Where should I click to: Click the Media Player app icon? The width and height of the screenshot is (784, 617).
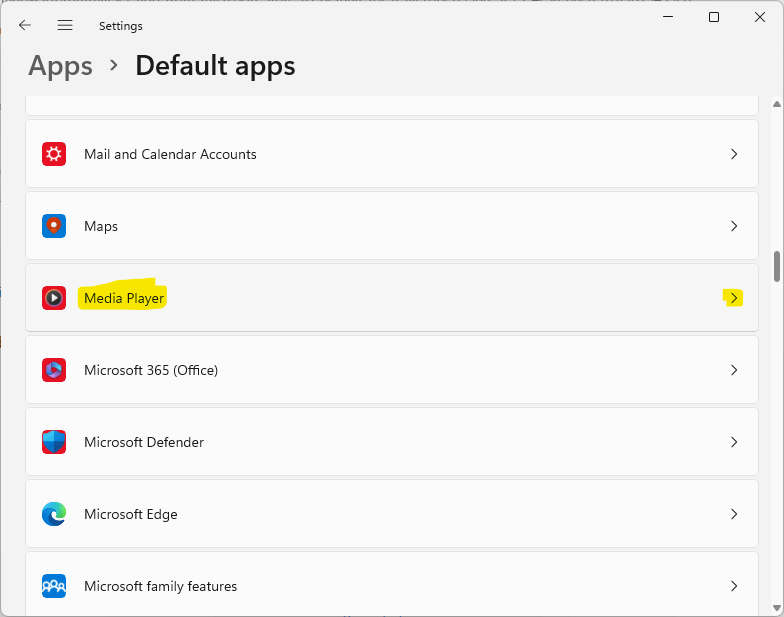tap(54, 298)
